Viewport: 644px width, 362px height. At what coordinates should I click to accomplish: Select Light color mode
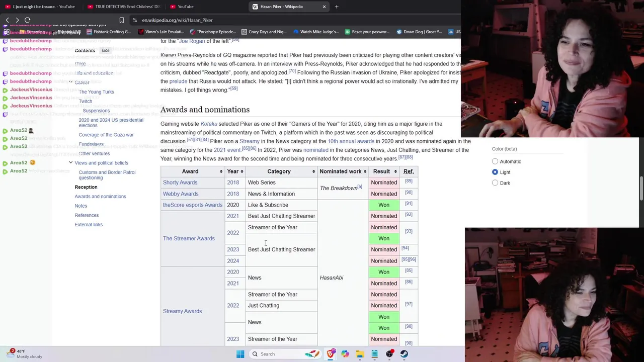495,172
